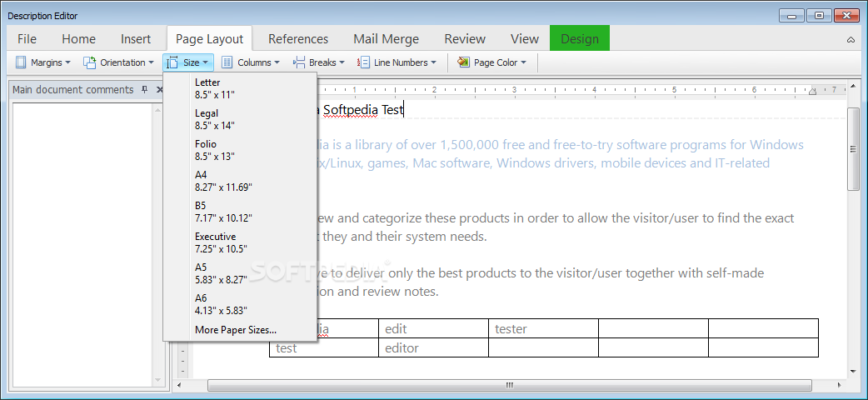Click the right indent marker on ruler
The image size is (868, 400).
click(813, 90)
